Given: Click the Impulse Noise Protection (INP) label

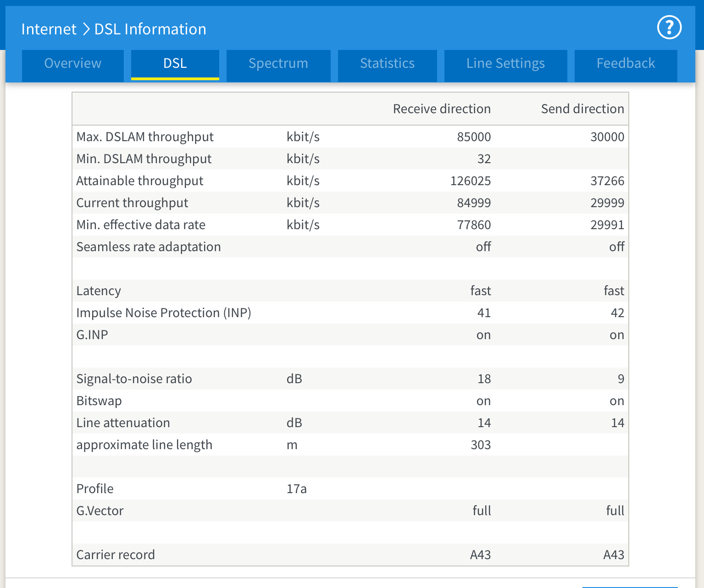Looking at the screenshot, I should 164,313.
